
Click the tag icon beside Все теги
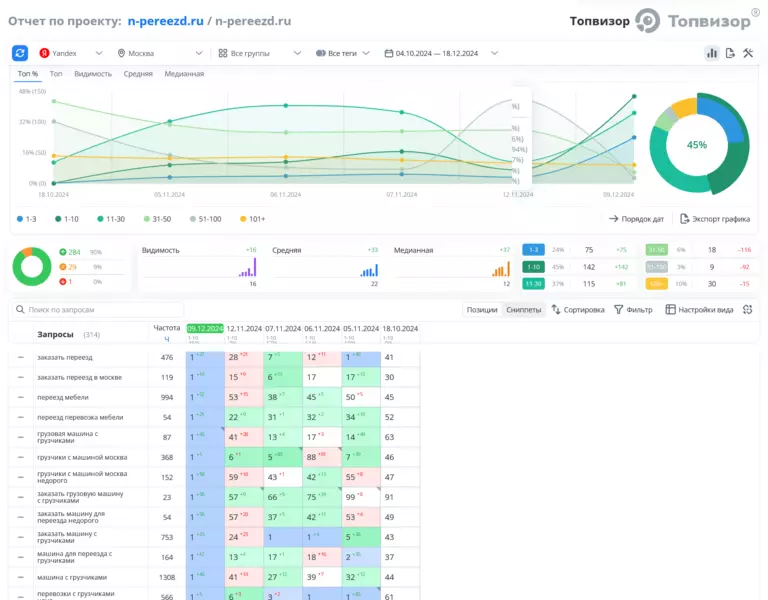321,53
